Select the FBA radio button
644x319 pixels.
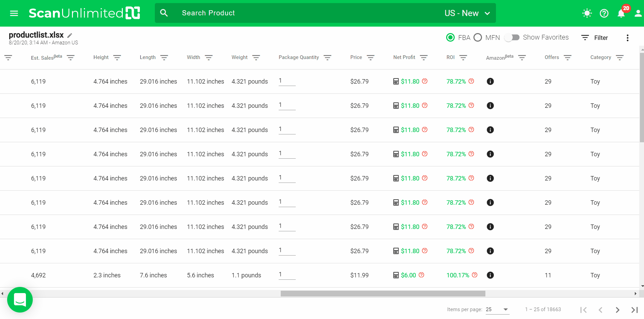click(450, 38)
